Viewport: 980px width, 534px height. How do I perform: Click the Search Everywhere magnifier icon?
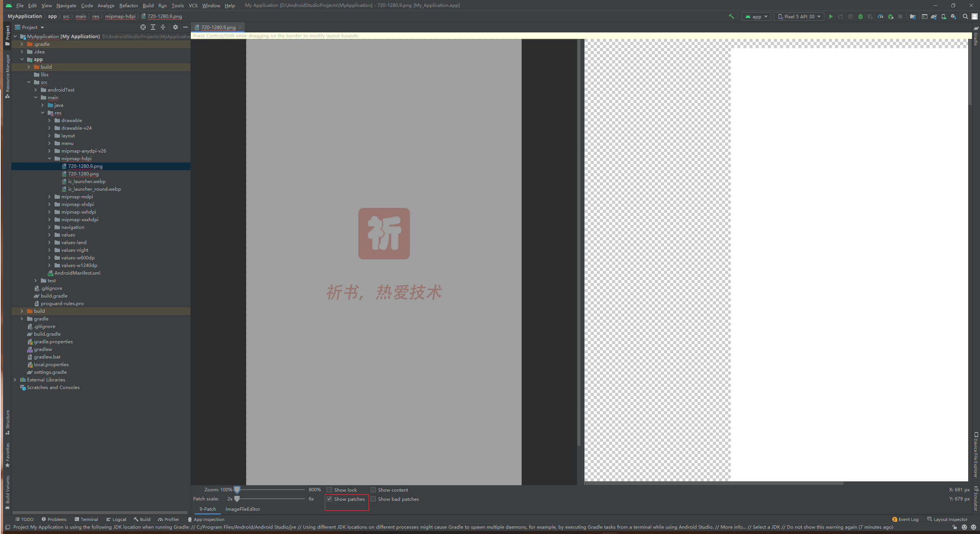tap(965, 16)
